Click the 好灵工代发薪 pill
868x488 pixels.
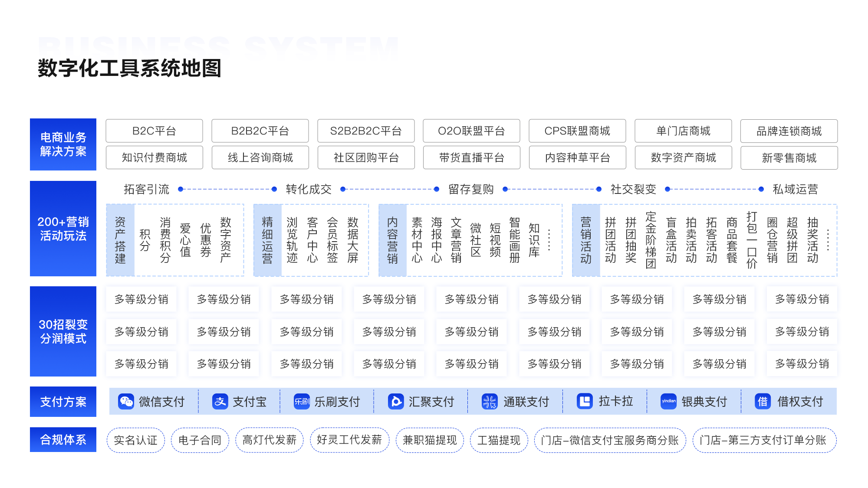350,440
